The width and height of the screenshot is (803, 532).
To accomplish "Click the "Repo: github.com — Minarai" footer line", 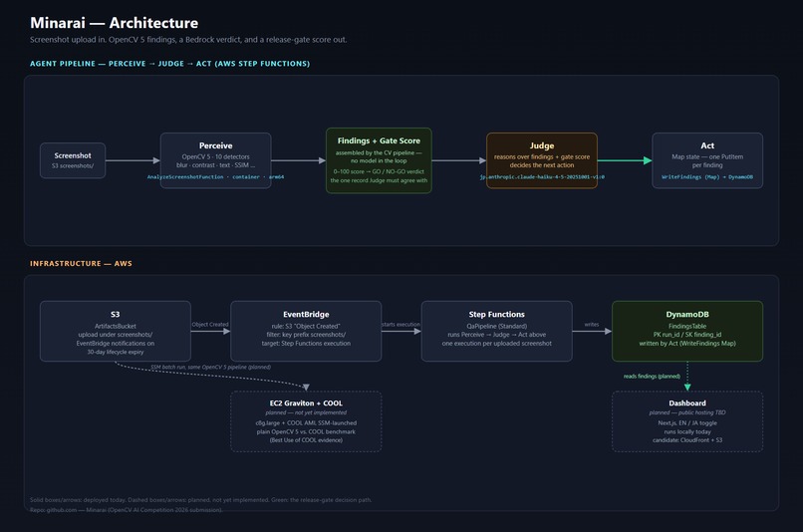I will [x=126, y=509].
